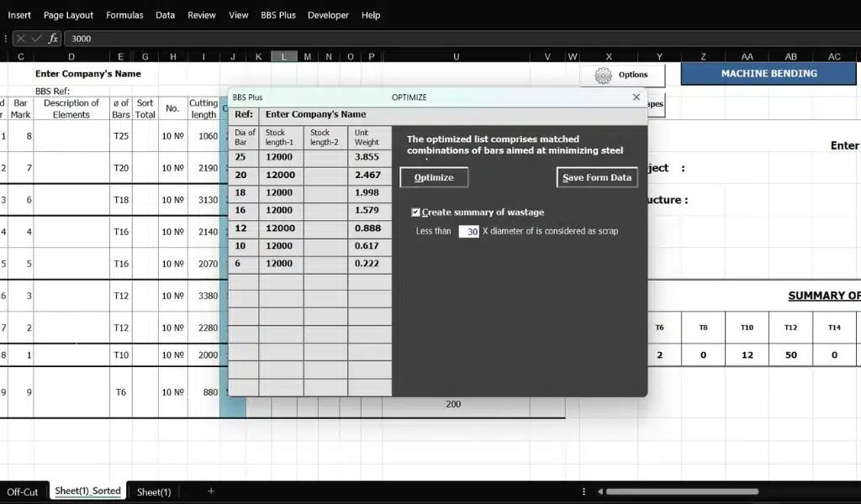
Task: Click the Options gear icon button
Action: tap(622, 75)
